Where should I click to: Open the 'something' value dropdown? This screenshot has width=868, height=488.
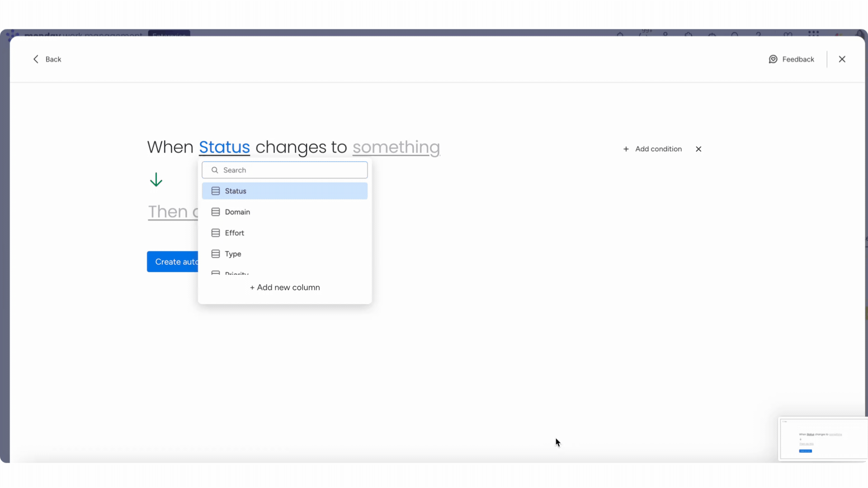click(x=396, y=147)
